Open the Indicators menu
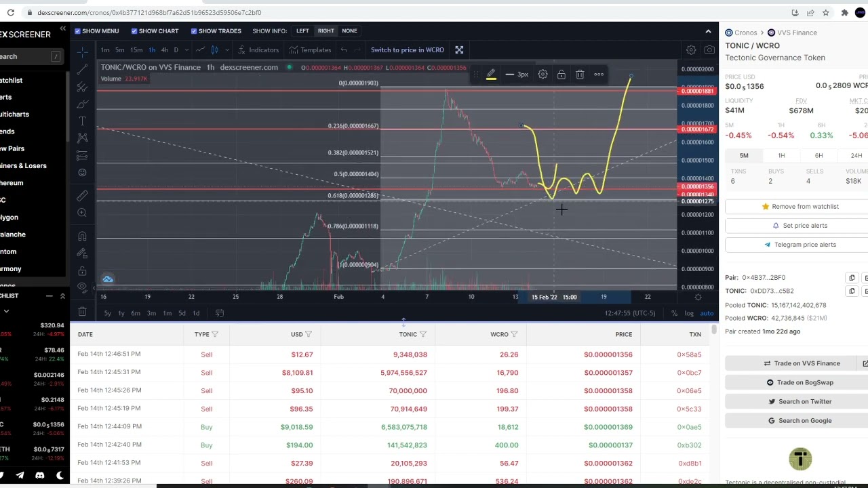The height and width of the screenshot is (488, 868). (258, 49)
